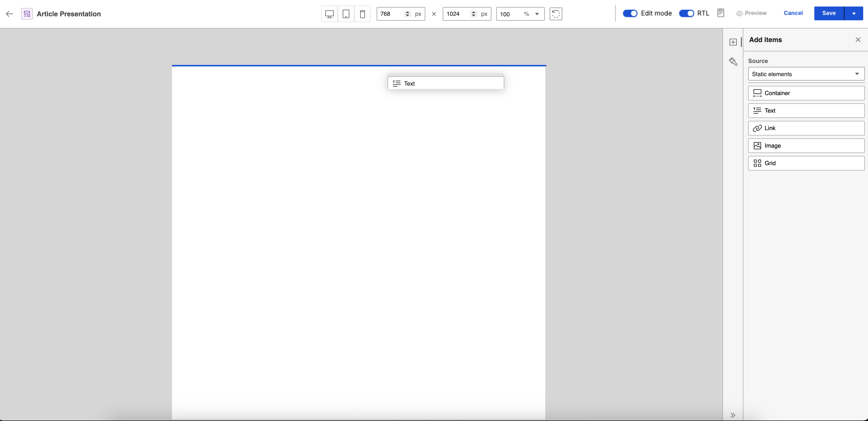Click the Article Presentation title
Viewport: 868px width, 421px height.
pyautogui.click(x=69, y=14)
